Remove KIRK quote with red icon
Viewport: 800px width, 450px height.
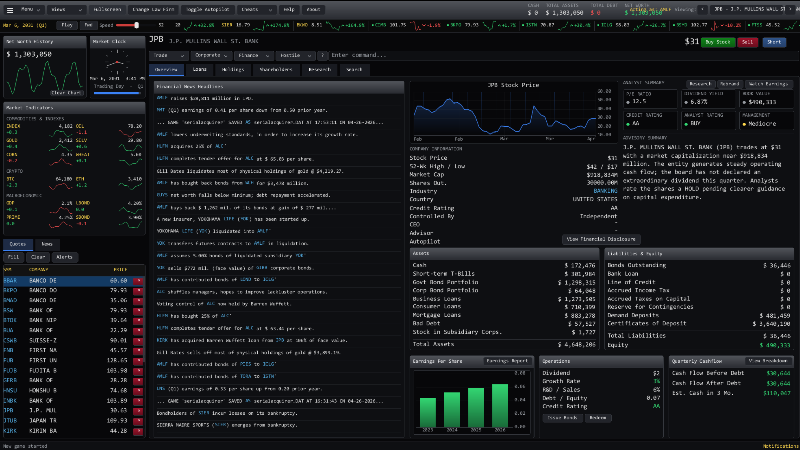pos(138,431)
